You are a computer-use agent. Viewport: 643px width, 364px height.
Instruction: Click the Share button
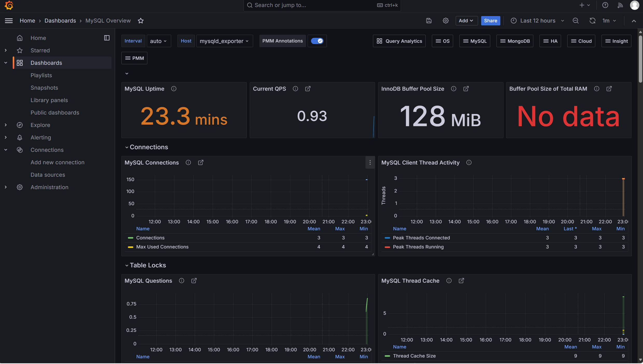(x=490, y=21)
